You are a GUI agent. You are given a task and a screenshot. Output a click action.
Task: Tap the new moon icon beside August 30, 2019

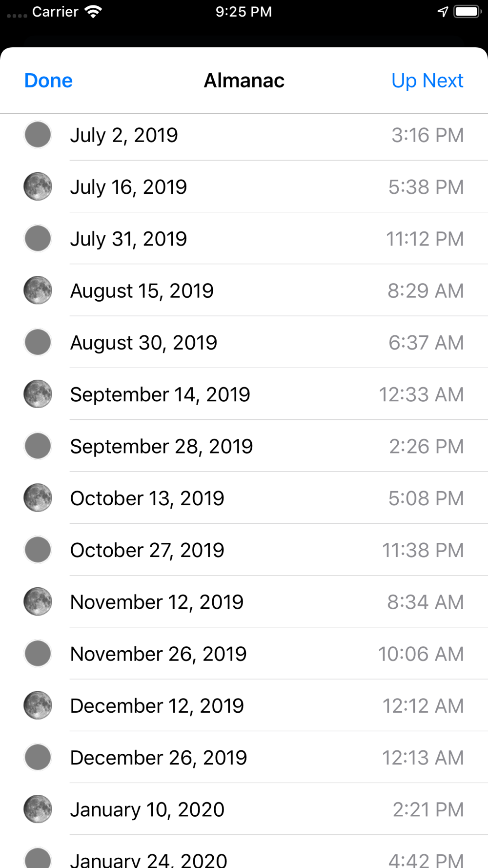[38, 342]
